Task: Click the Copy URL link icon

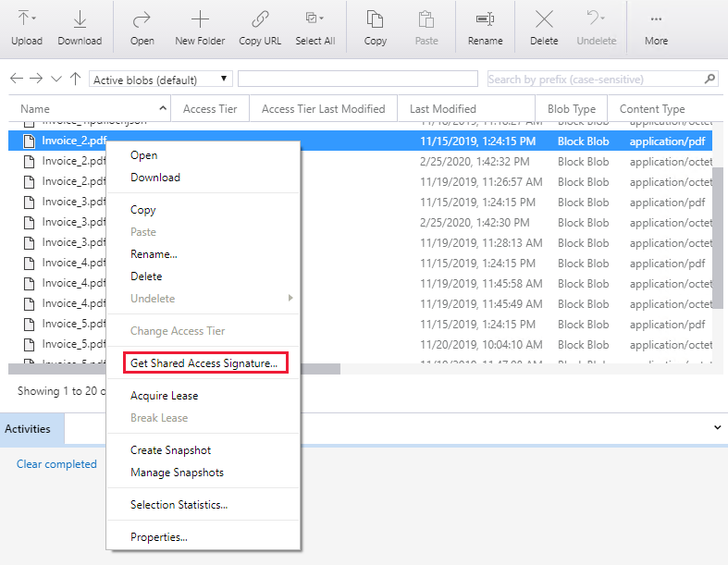Action: (260, 19)
